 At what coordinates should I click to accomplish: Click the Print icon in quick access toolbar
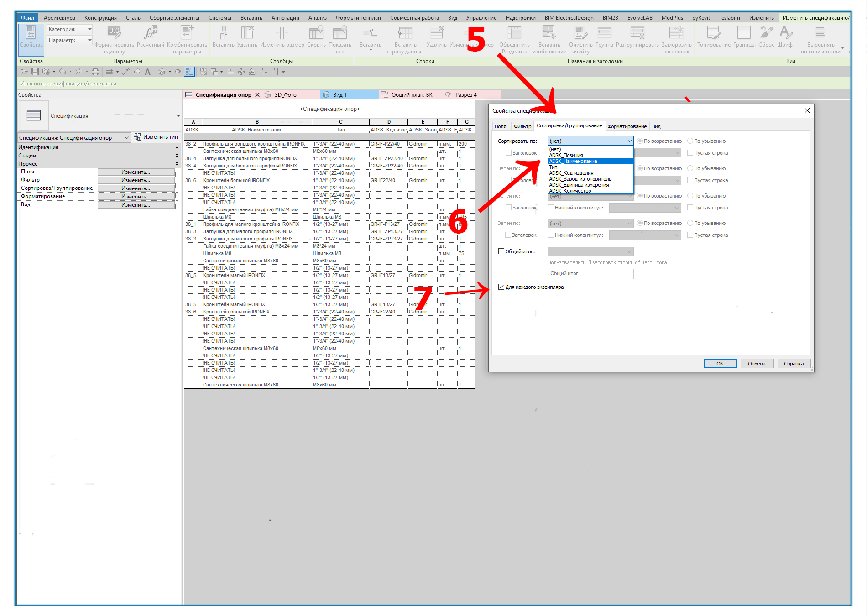pos(95,72)
